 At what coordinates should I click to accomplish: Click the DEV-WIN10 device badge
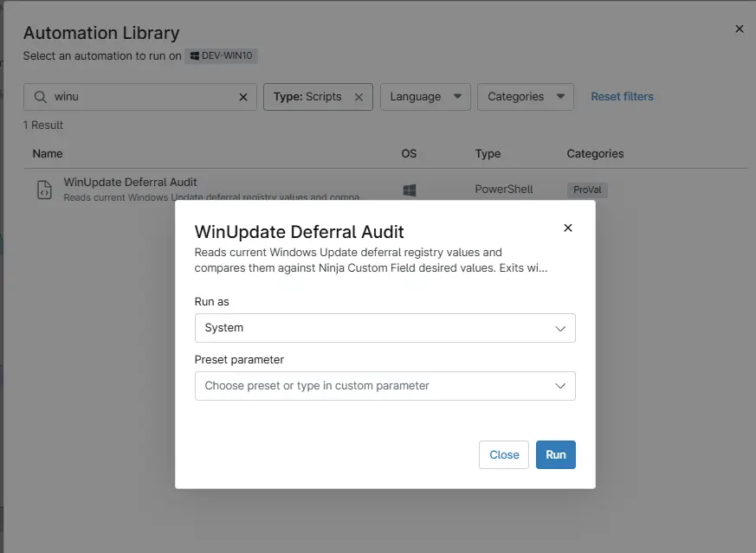click(x=223, y=56)
